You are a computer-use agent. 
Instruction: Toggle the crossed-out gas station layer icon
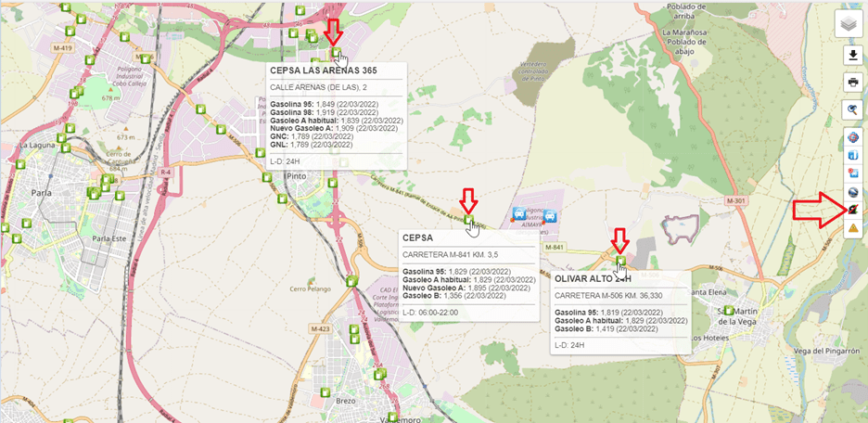[853, 210]
